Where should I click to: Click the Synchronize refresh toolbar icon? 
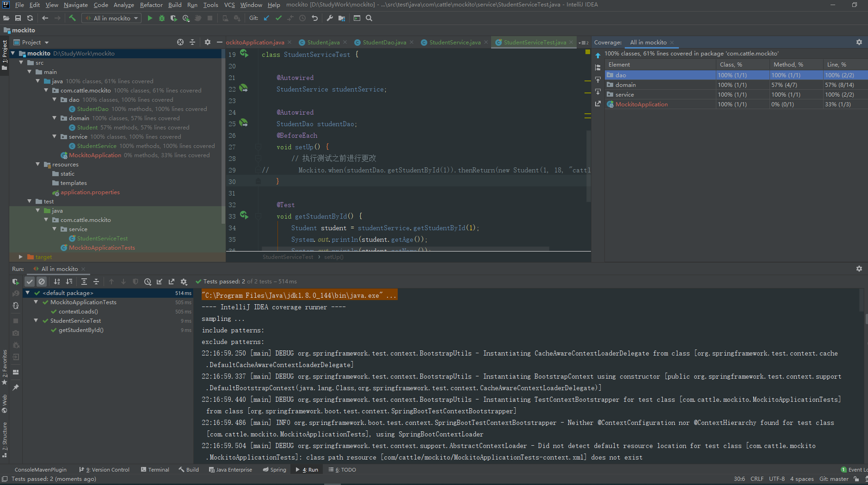(30, 18)
